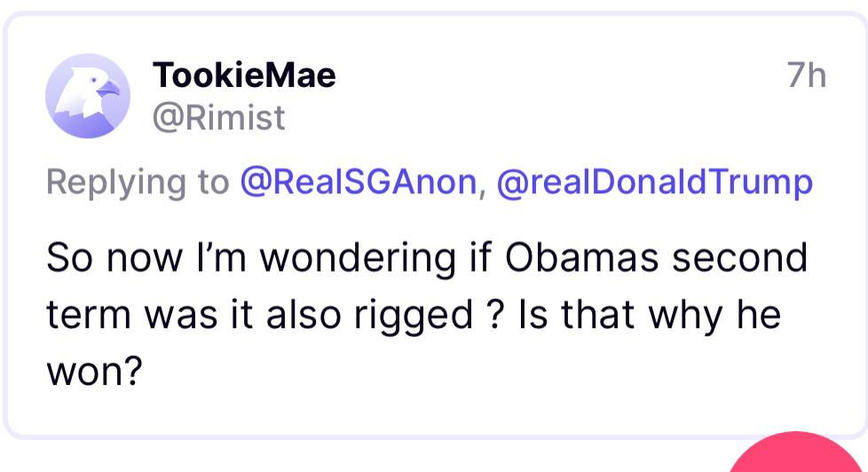Image resolution: width=868 pixels, height=472 pixels.
Task: Visit the @realDonaldTrump mention link
Action: point(654,182)
